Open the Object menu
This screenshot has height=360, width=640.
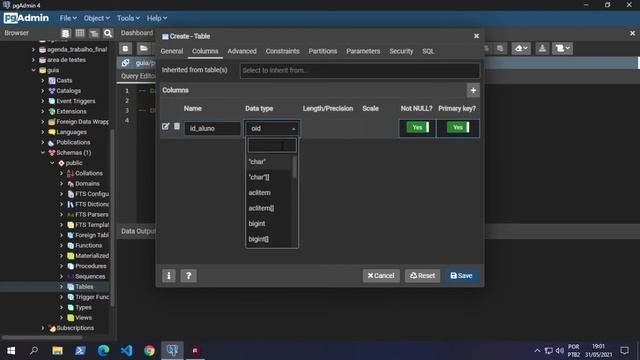click(96, 18)
